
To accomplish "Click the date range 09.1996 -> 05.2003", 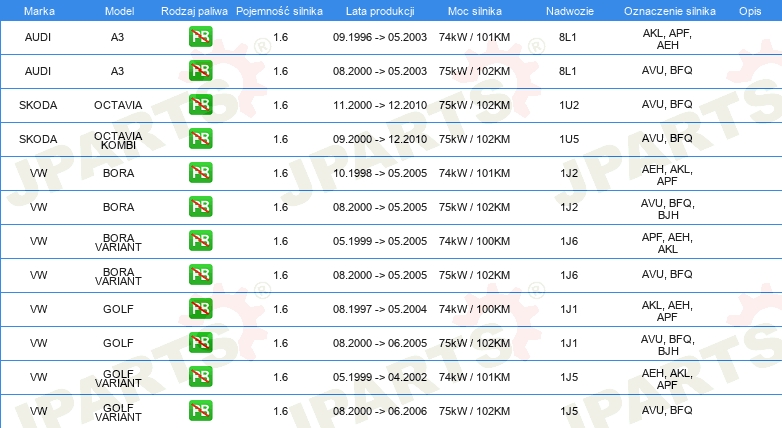I will click(x=380, y=37).
